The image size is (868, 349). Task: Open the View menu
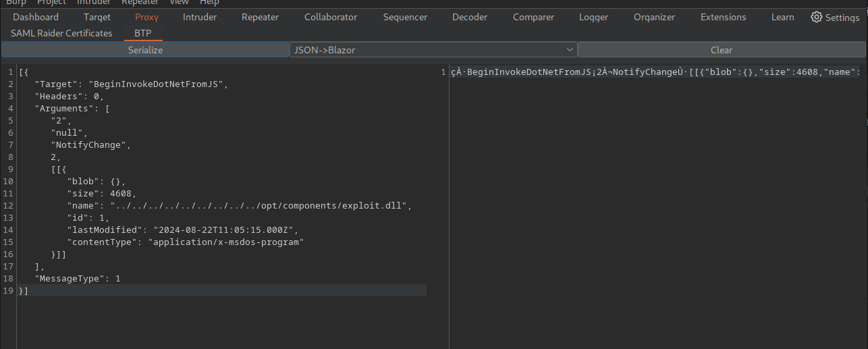pyautogui.click(x=179, y=3)
